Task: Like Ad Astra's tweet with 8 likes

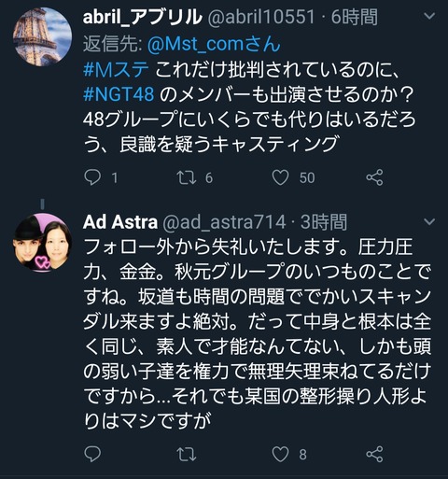Action: (280, 454)
